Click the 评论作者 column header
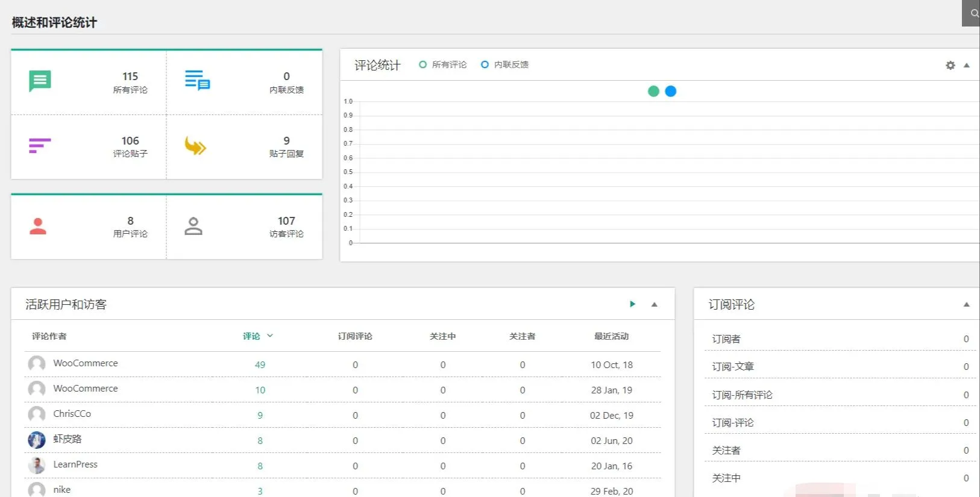The image size is (980, 497). point(49,336)
